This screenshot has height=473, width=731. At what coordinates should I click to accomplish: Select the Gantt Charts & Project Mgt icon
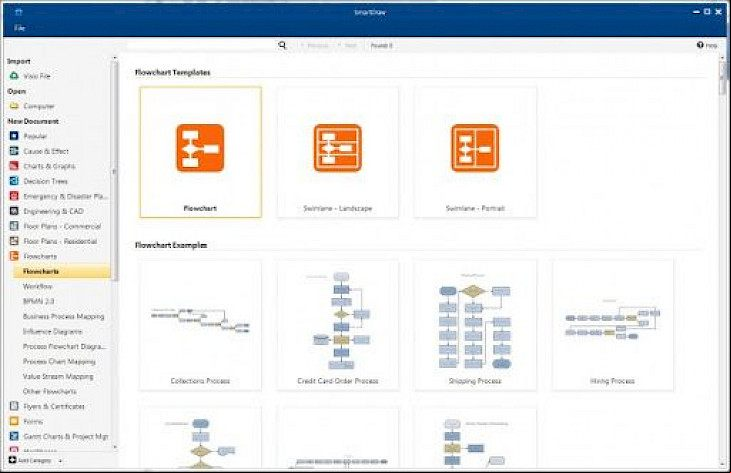(14, 436)
